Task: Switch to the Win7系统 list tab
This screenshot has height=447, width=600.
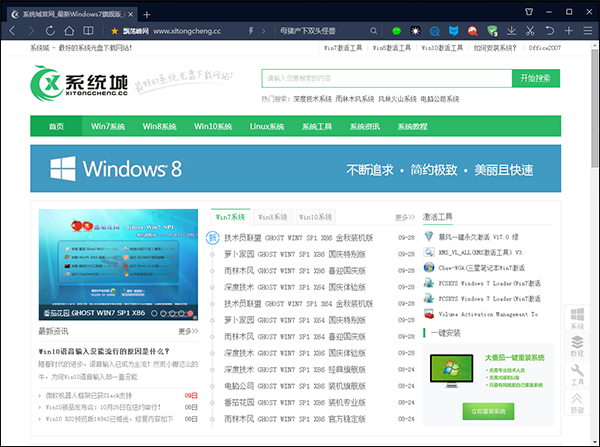Action: pos(230,217)
